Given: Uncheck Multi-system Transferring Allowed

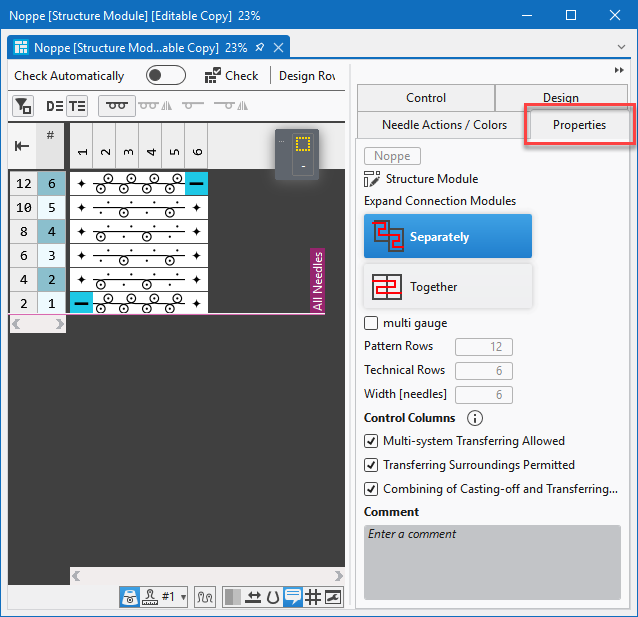Looking at the screenshot, I should coord(372,441).
